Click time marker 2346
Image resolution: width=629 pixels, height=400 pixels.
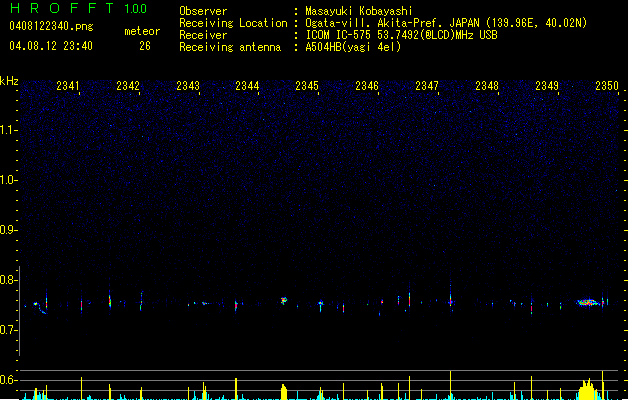[367, 86]
